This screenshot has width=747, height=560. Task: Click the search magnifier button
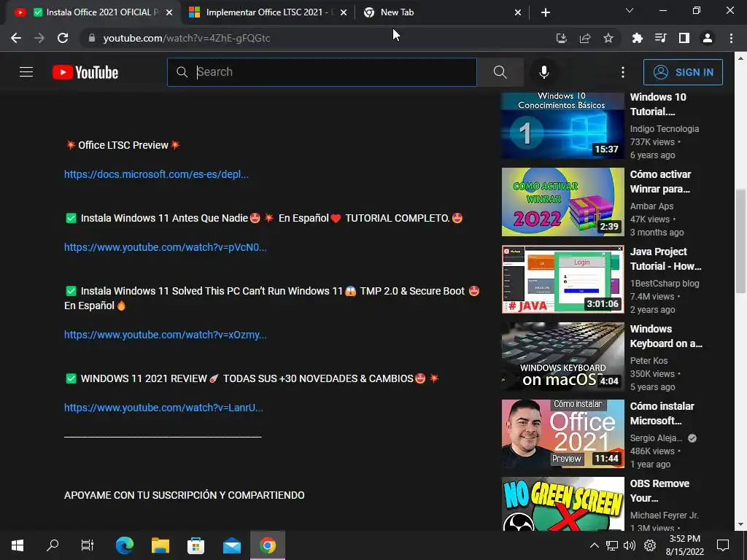point(500,72)
